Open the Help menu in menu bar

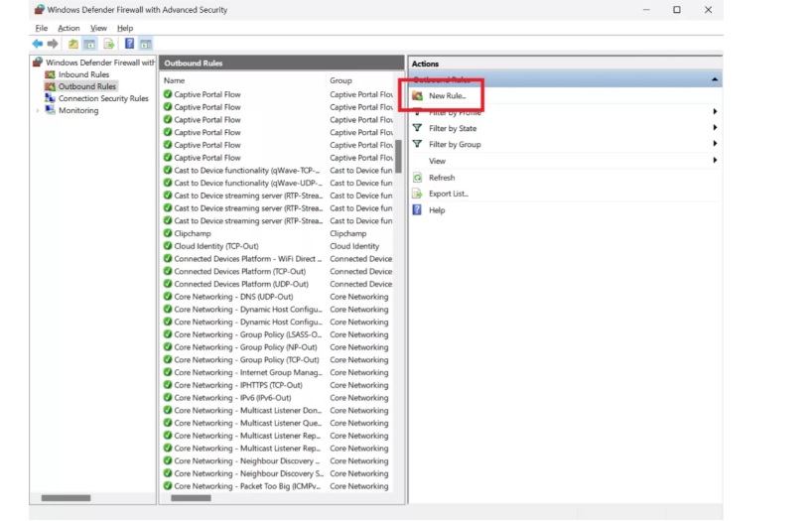point(125,28)
